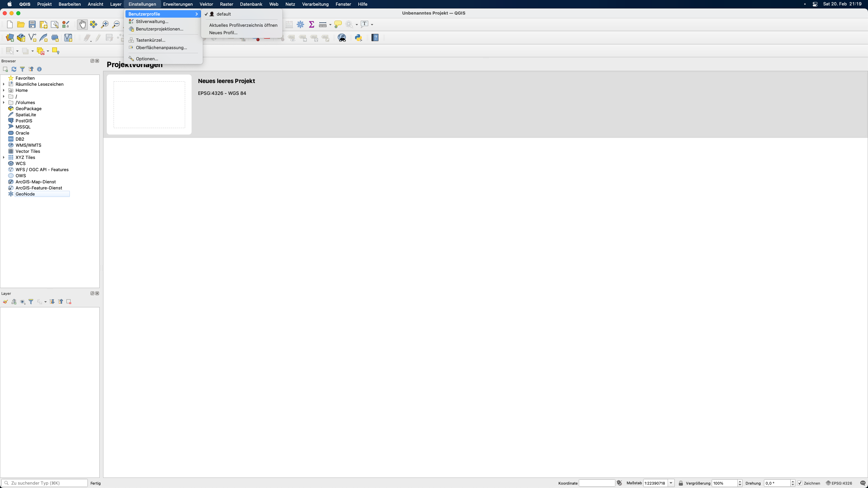The image size is (868, 488).
Task: Collapse all items in Browser panel
Action: [x=31, y=69]
